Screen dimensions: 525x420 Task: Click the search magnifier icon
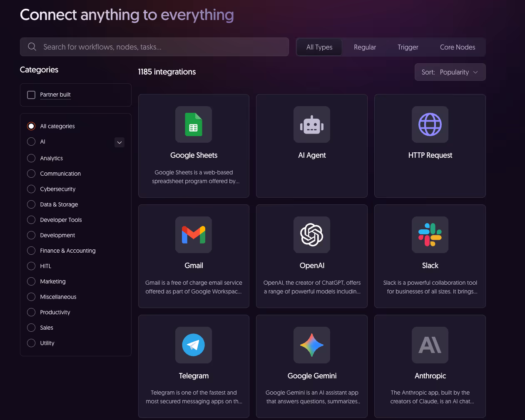pos(32,47)
